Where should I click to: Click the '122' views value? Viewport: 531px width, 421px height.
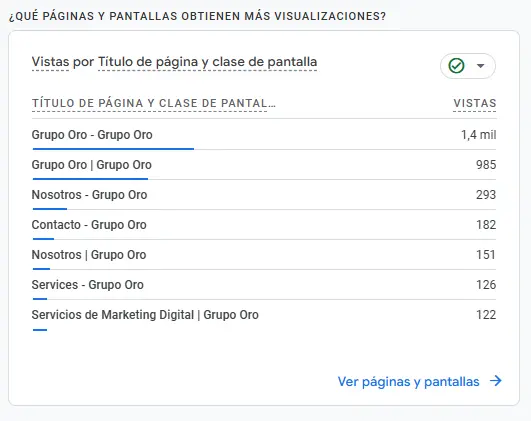[486, 315]
